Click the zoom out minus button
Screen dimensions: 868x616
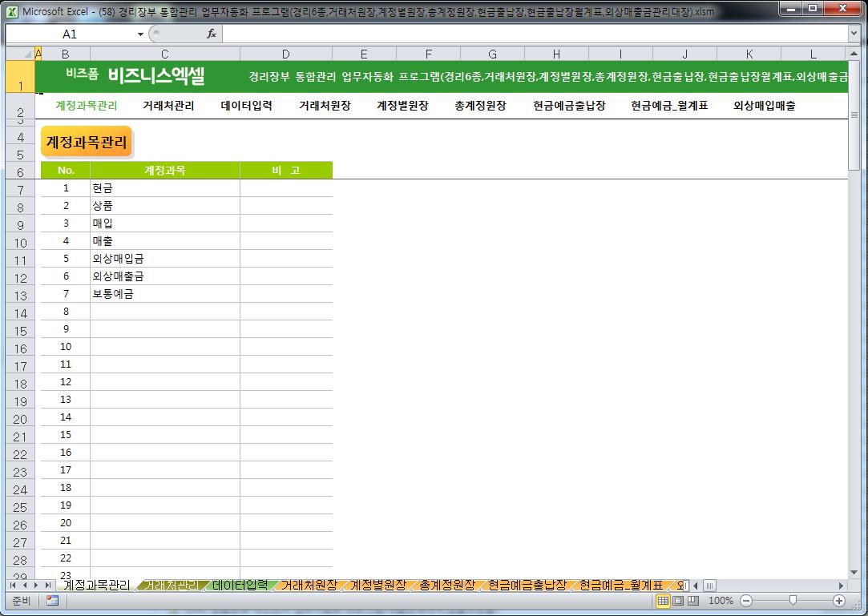point(746,601)
